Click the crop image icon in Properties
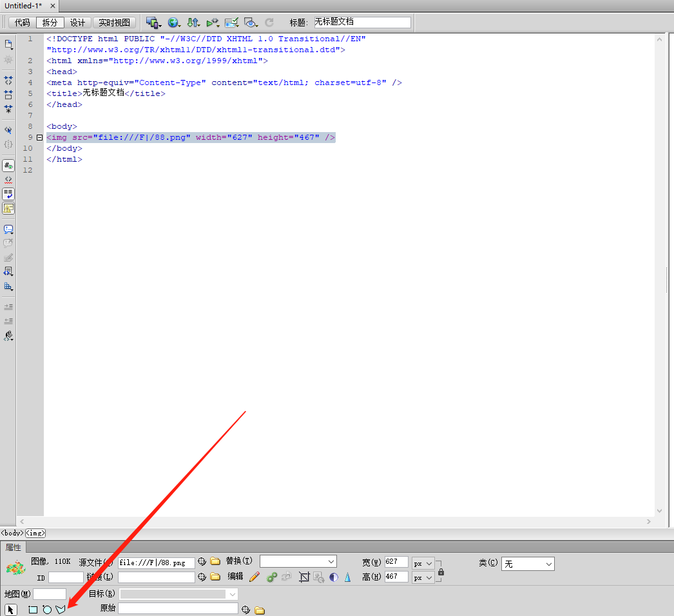The image size is (674, 616). [304, 577]
